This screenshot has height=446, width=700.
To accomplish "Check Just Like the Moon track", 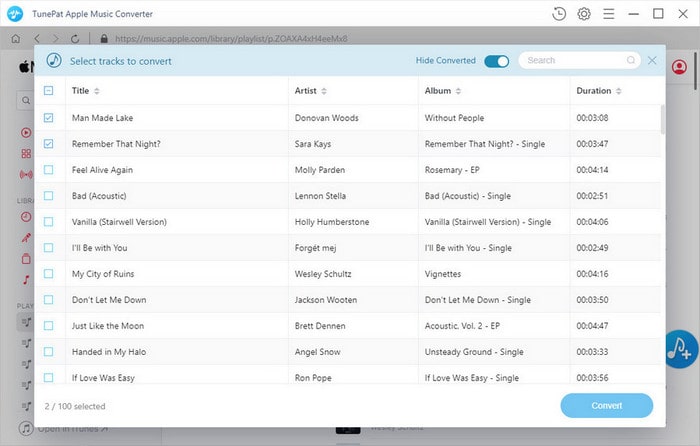I will (49, 326).
